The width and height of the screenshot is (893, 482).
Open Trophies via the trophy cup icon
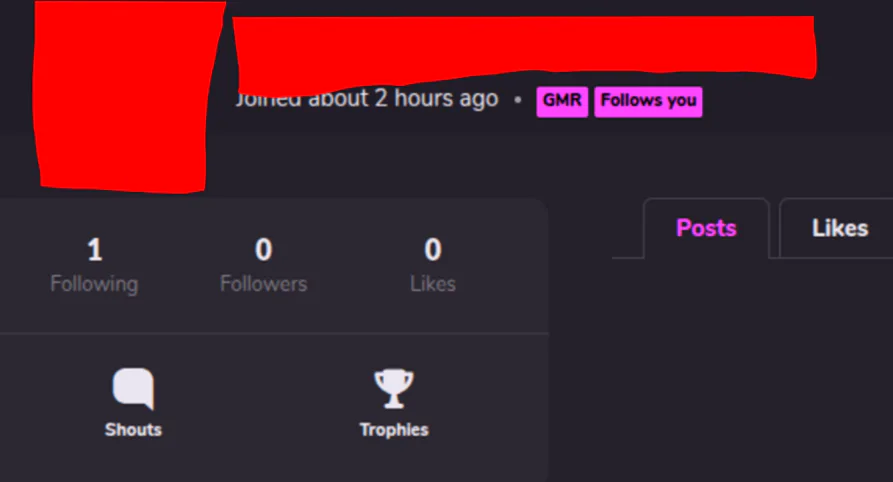coord(394,389)
